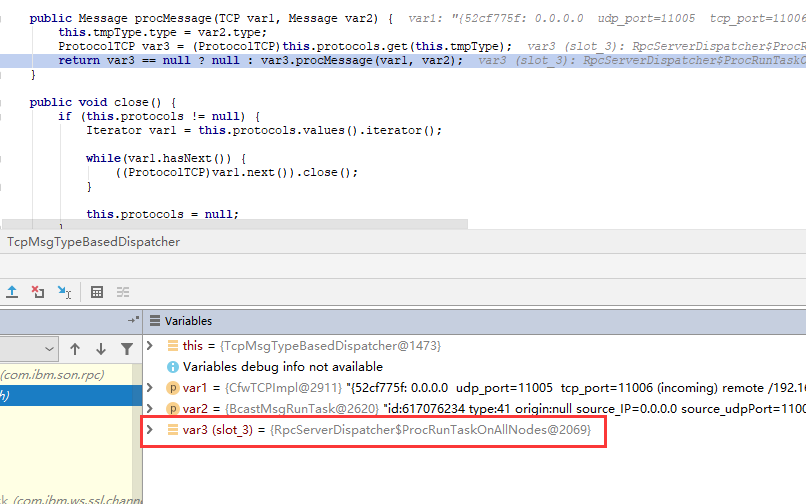Click the variable icon beside var3 (slot_3)
Image resolution: width=806 pixels, height=504 pixels.
tap(173, 429)
